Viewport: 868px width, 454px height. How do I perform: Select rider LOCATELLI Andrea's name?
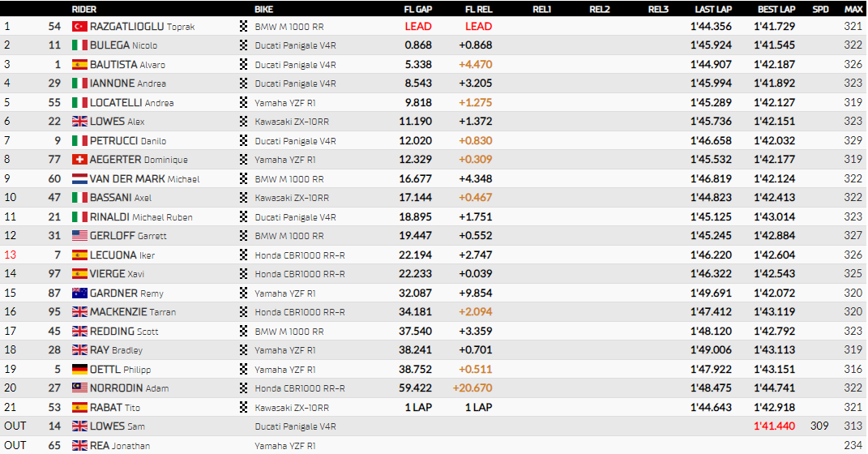(131, 103)
